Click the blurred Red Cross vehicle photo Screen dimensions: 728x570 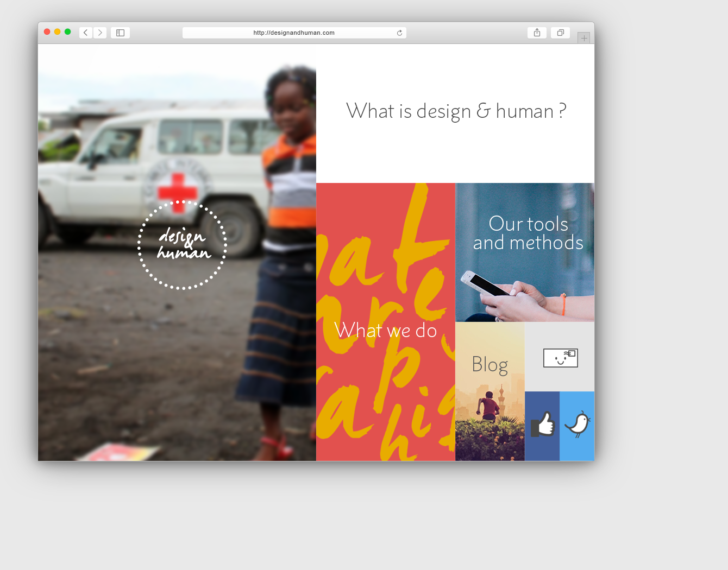[x=177, y=252]
